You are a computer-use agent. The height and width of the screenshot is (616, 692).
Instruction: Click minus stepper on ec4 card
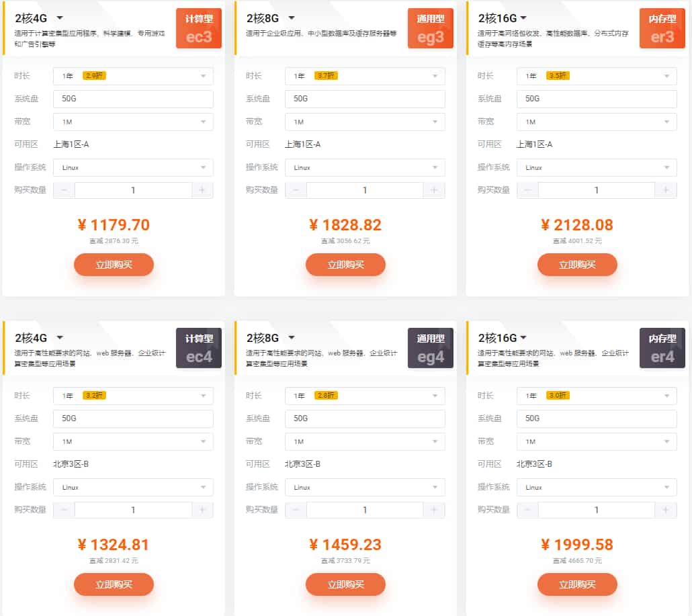coord(64,510)
